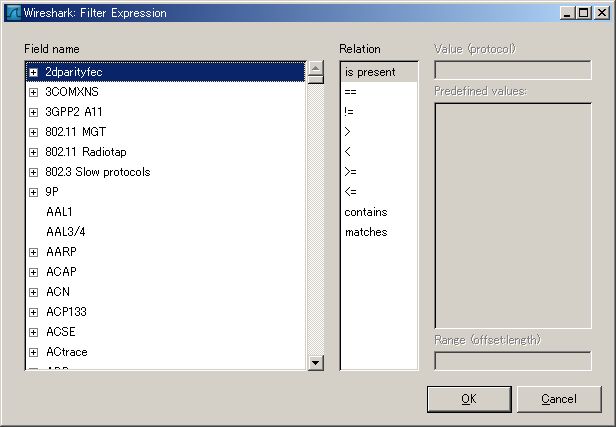Screen dimensions: 616x427
Task: Expand the AARP protocol node
Action: point(33,252)
